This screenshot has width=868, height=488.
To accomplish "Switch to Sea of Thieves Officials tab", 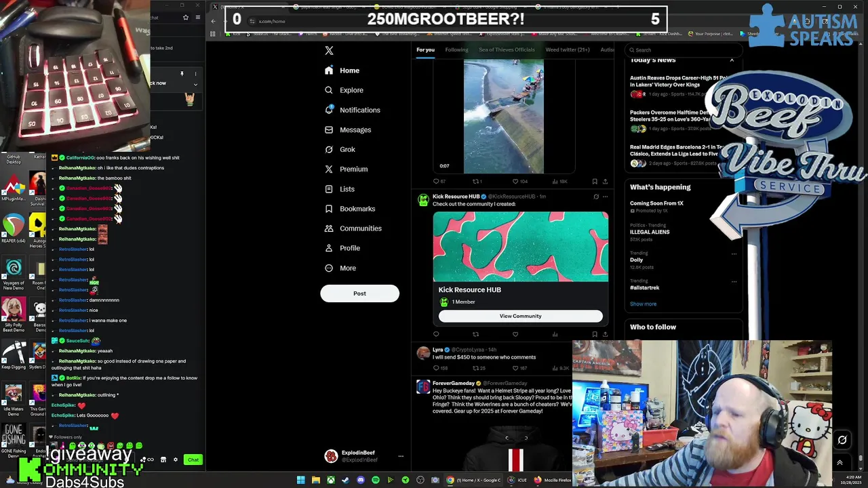I will pos(507,49).
